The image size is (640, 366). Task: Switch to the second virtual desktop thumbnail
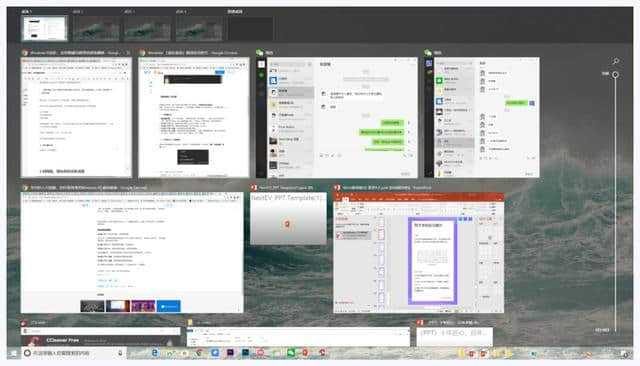[x=96, y=29]
